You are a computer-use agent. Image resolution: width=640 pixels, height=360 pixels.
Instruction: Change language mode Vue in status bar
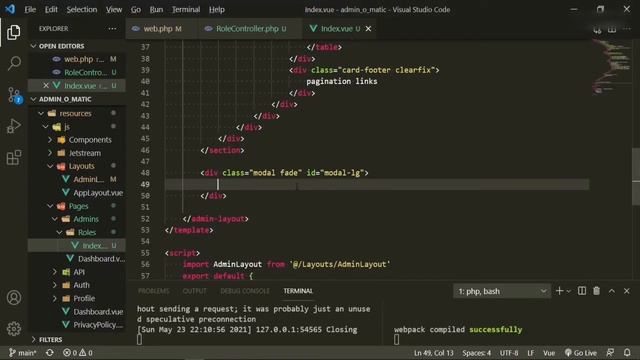coord(549,353)
